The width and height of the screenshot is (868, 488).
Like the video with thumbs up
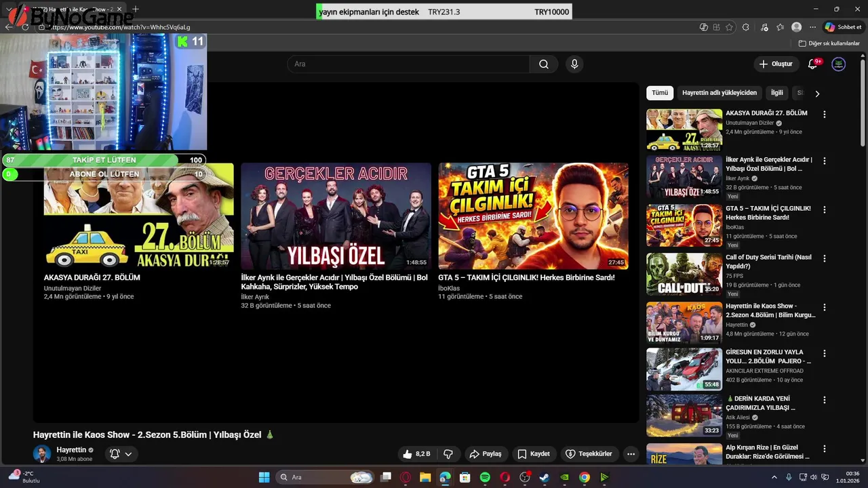click(x=416, y=454)
